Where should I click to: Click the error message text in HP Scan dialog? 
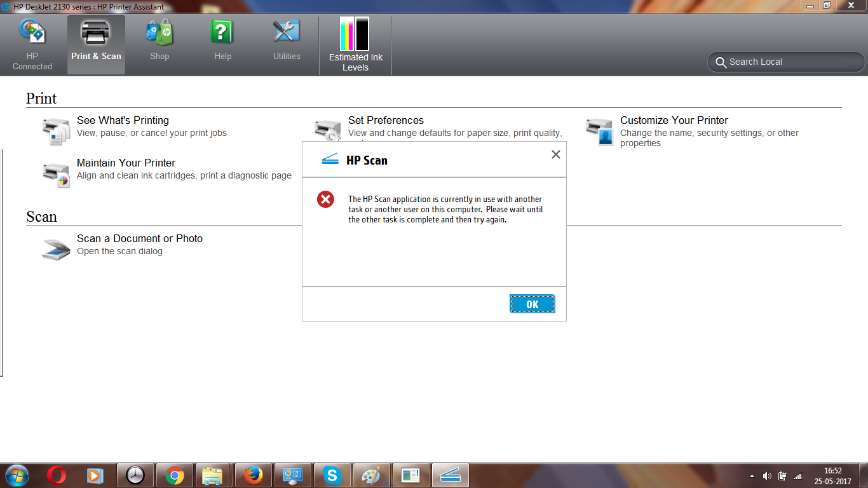click(445, 210)
